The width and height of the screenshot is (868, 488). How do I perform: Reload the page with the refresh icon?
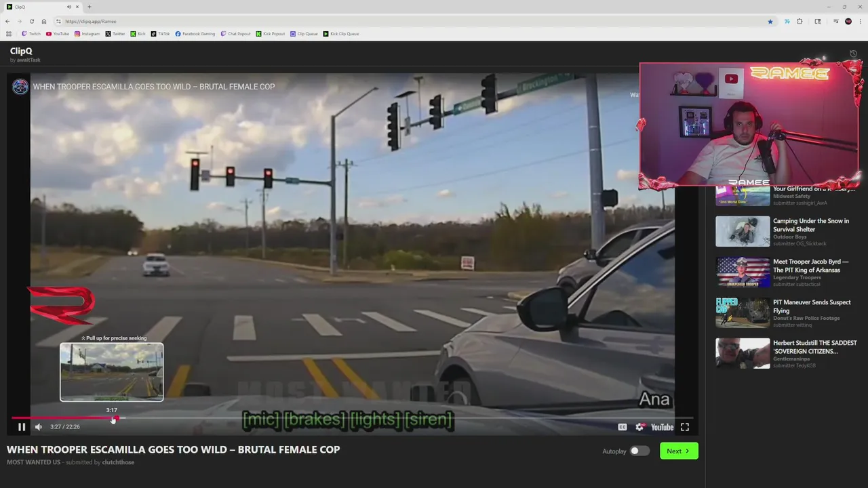(x=31, y=21)
